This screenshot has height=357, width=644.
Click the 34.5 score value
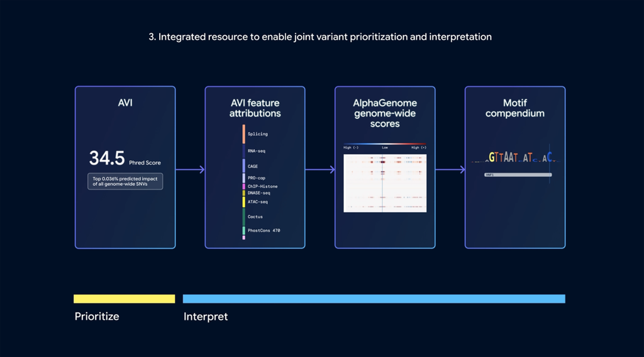pyautogui.click(x=107, y=158)
